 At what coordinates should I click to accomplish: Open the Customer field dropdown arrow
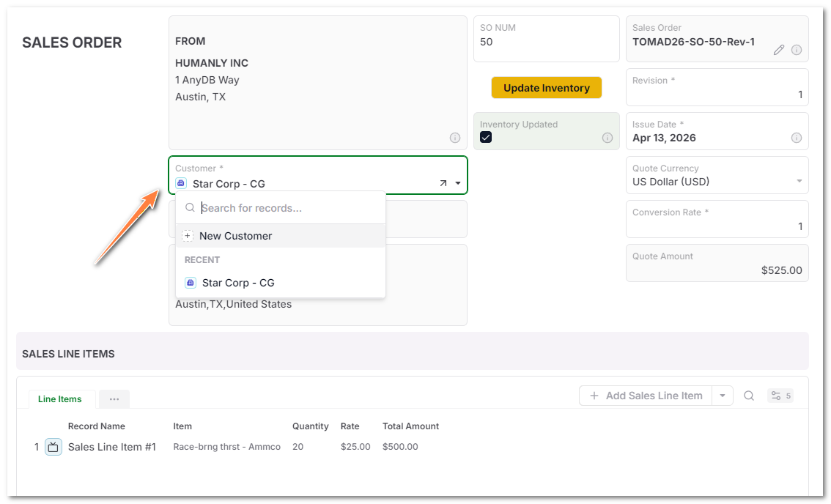(x=458, y=183)
